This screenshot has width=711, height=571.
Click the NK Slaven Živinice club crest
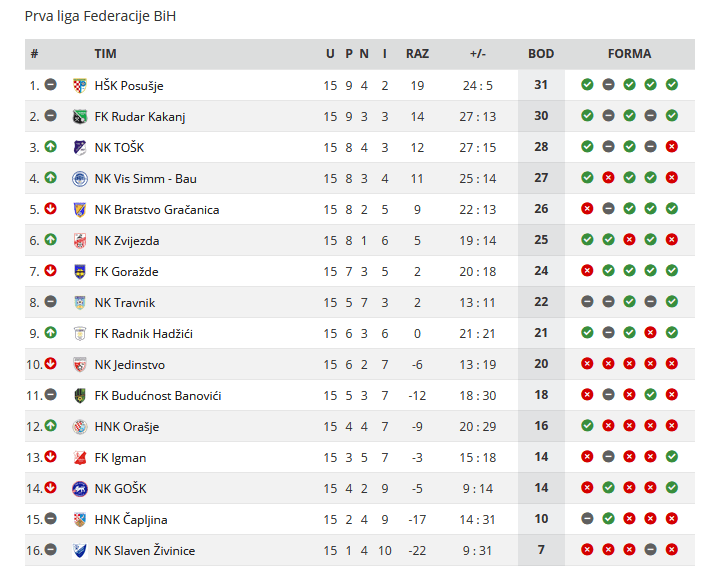(x=80, y=551)
